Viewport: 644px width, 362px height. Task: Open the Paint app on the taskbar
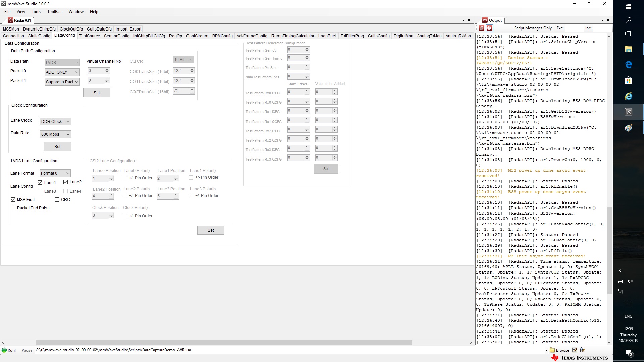click(x=629, y=128)
